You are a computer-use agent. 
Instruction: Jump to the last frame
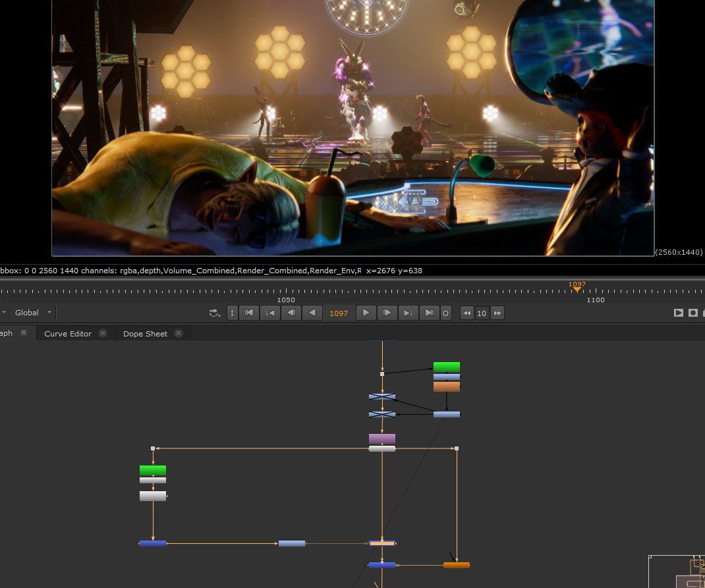429,313
